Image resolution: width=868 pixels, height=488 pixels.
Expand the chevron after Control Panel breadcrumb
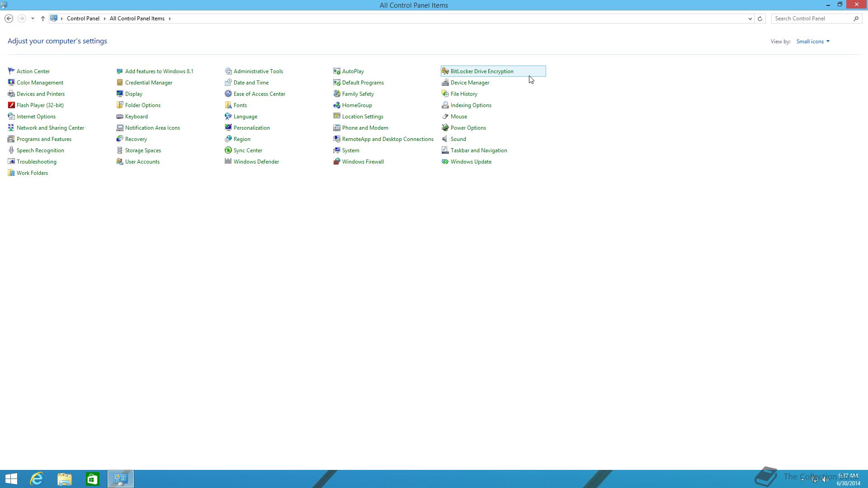104,19
